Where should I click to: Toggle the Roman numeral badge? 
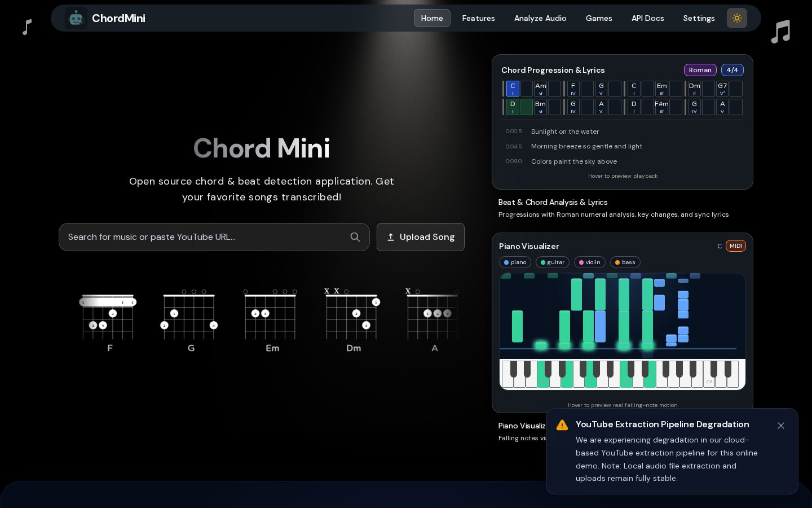point(700,70)
